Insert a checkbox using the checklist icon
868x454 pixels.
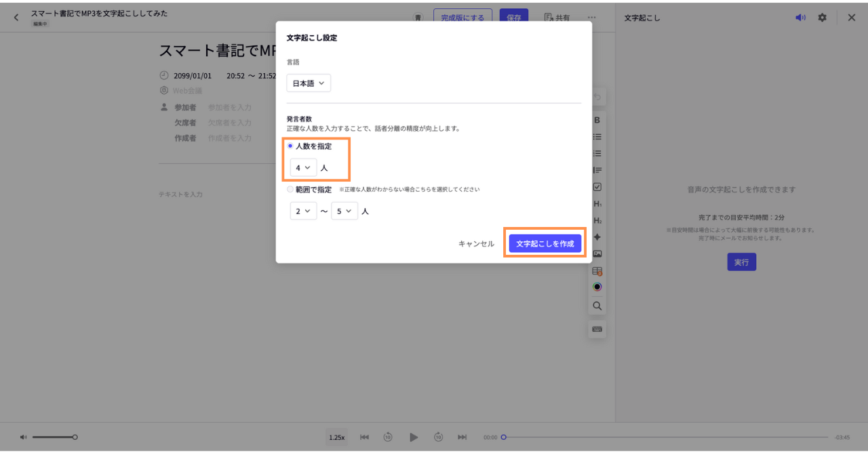(597, 187)
